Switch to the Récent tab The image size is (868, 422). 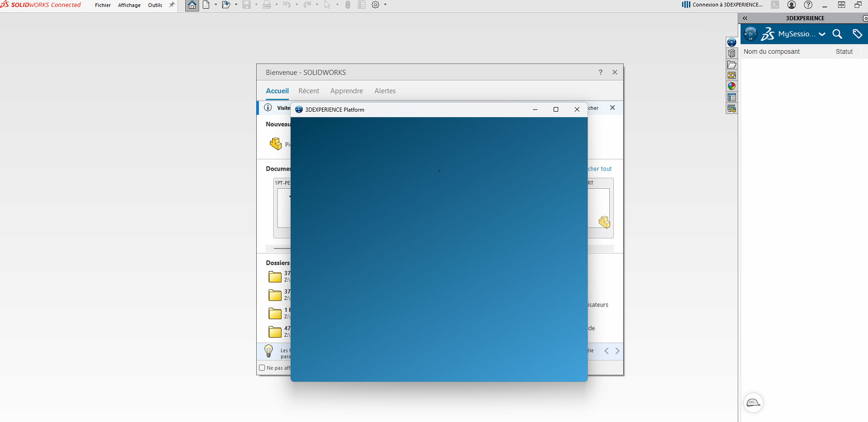pos(309,91)
